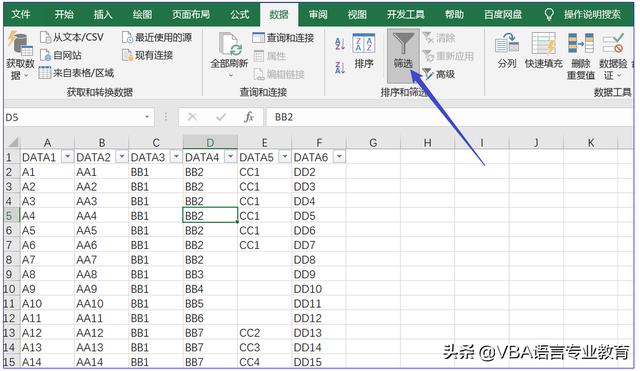Click the 快速填充 flash fill icon
640x371 pixels.
[543, 44]
